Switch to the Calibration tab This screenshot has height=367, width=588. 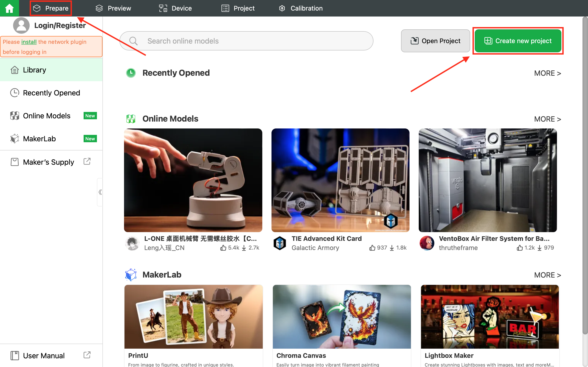click(301, 8)
